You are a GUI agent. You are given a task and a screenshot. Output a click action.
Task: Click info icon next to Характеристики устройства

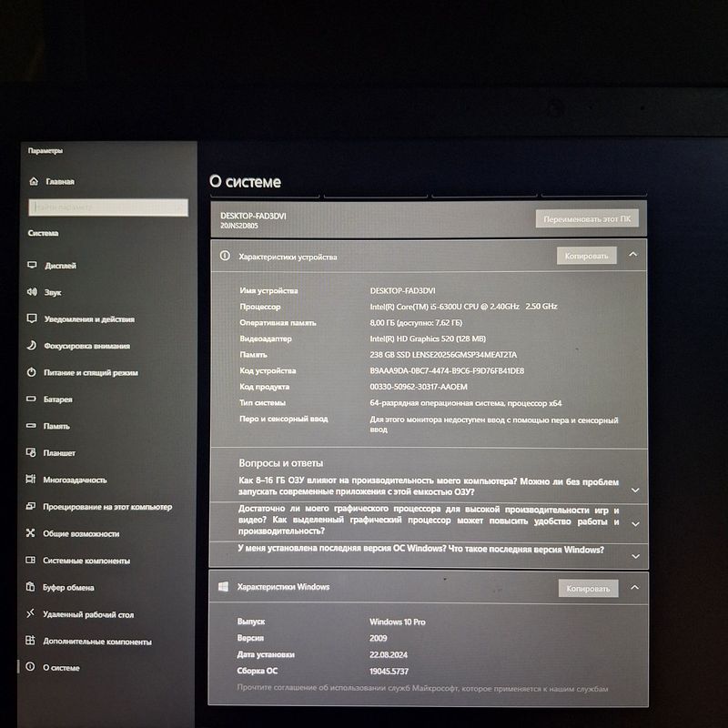click(x=225, y=256)
